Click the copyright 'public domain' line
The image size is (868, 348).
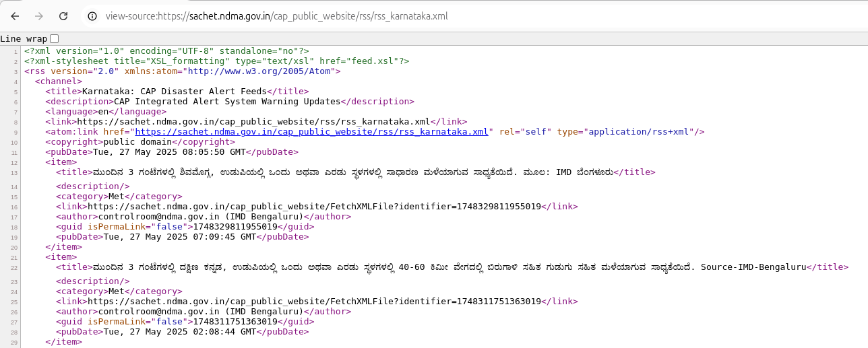[140, 142]
